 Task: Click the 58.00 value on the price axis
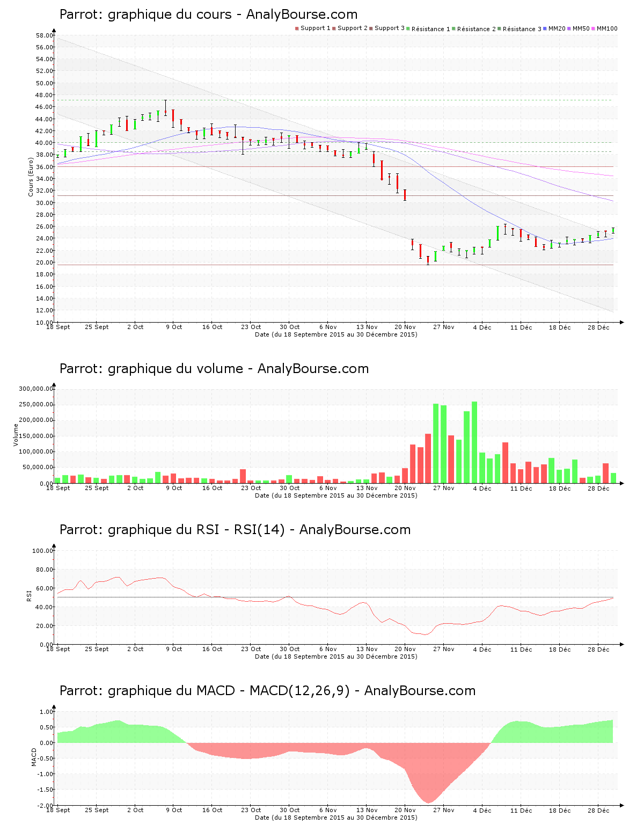tap(45, 35)
